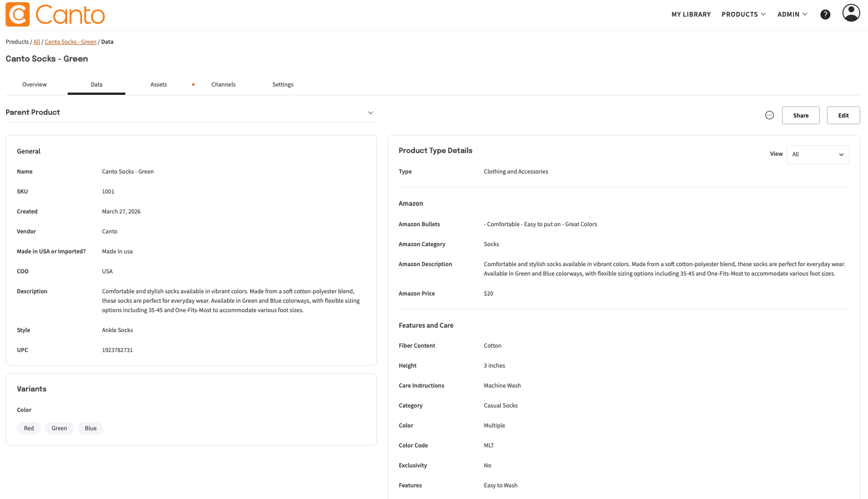Click the Share button
Image resolution: width=868 pixels, height=499 pixels.
click(800, 115)
